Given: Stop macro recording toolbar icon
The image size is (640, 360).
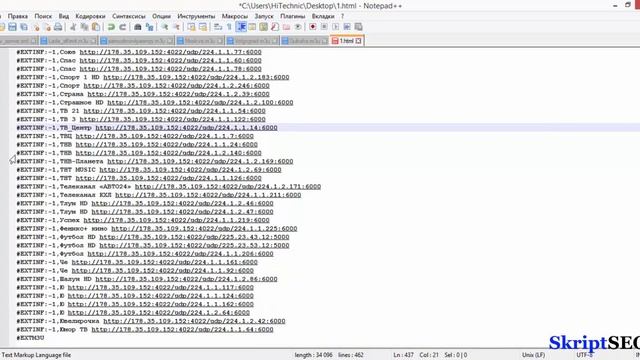Looking at the screenshot, I should click(324, 27).
